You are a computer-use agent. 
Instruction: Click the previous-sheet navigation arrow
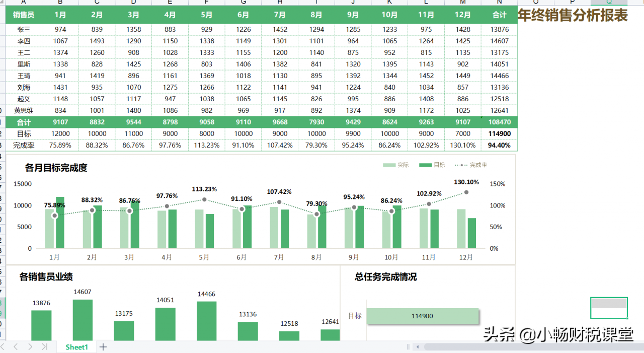point(15,347)
